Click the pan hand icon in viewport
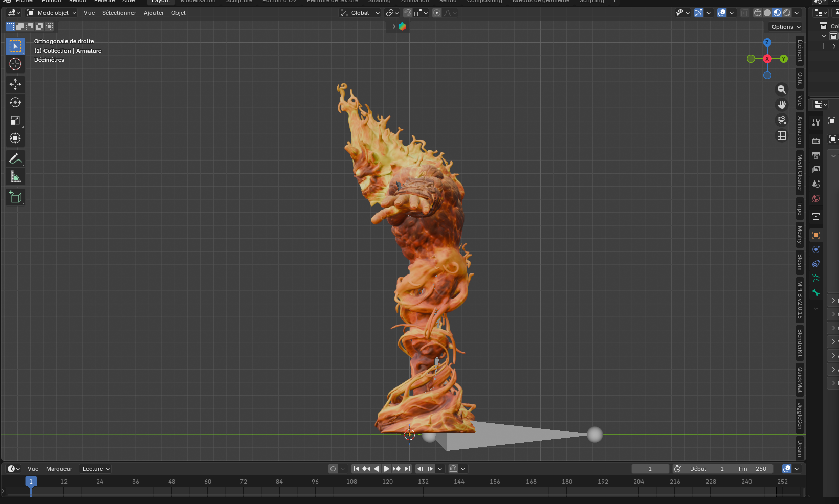This screenshot has width=839, height=504. [782, 105]
